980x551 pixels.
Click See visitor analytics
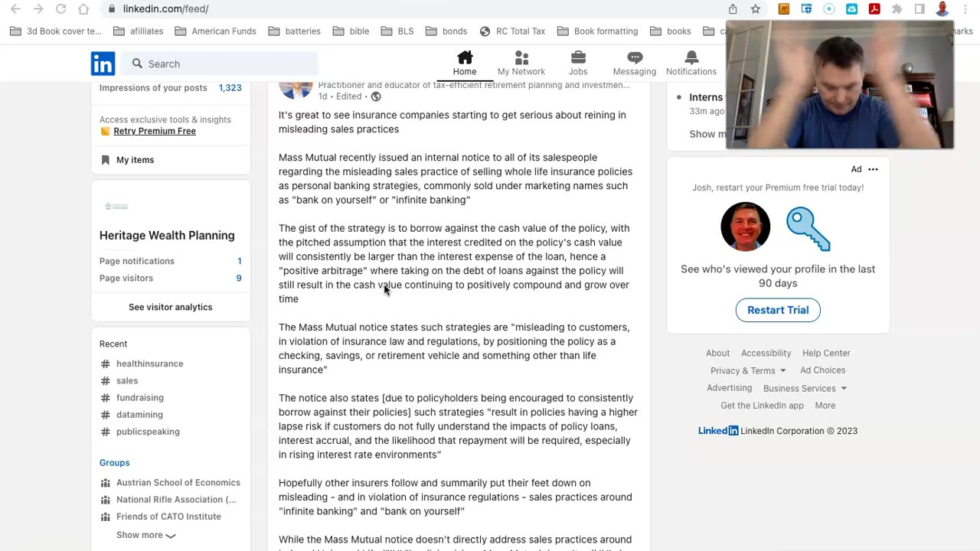click(171, 307)
